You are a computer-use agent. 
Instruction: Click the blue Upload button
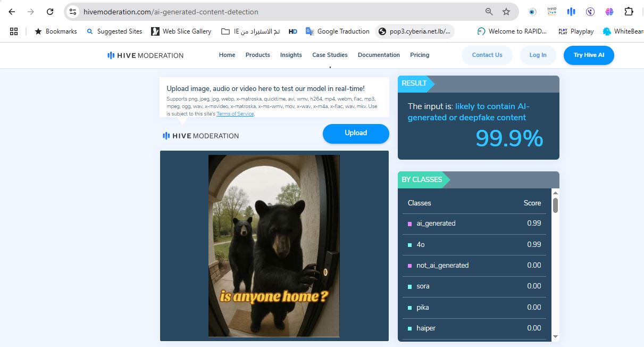[x=356, y=134]
